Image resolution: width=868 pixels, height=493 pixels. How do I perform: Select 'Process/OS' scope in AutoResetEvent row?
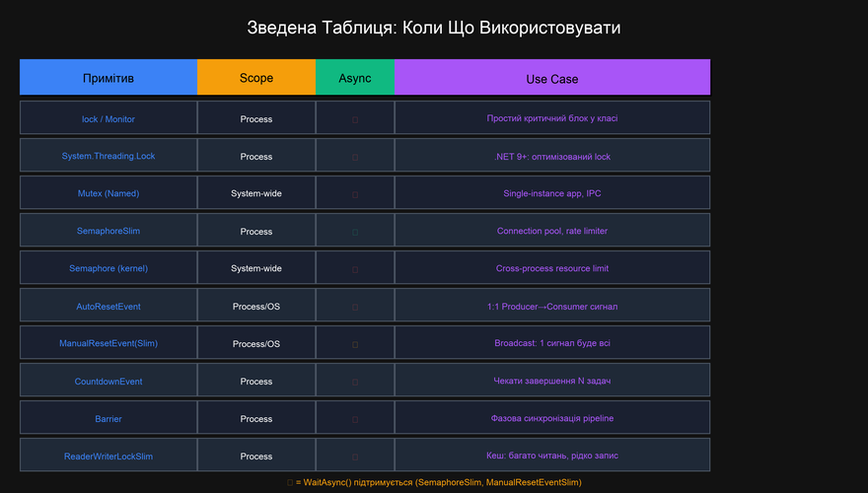256,306
